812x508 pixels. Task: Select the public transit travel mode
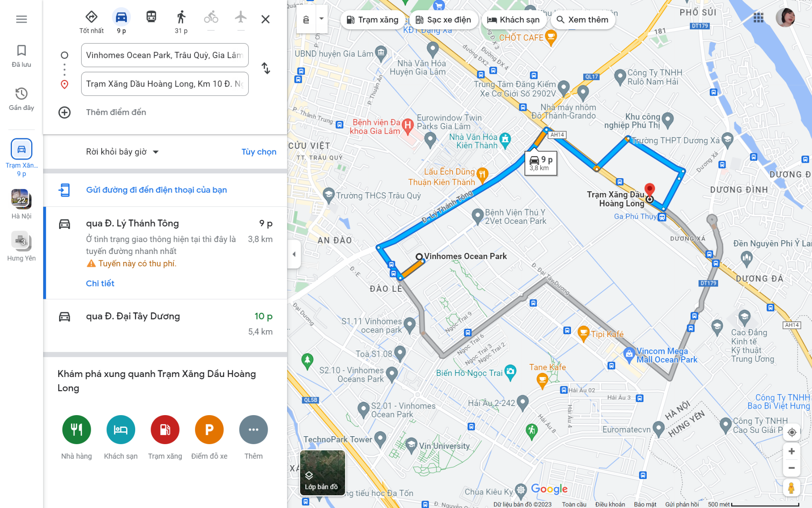[x=151, y=17]
